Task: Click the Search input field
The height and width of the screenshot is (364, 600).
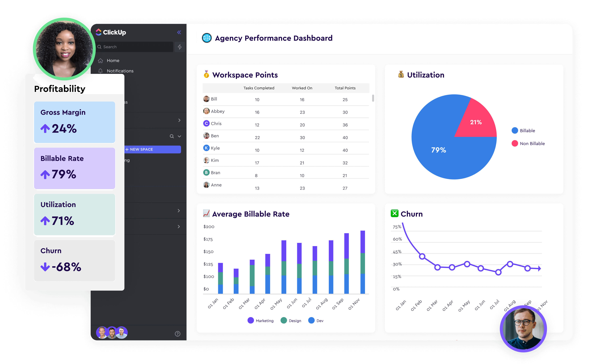Action: click(x=135, y=47)
